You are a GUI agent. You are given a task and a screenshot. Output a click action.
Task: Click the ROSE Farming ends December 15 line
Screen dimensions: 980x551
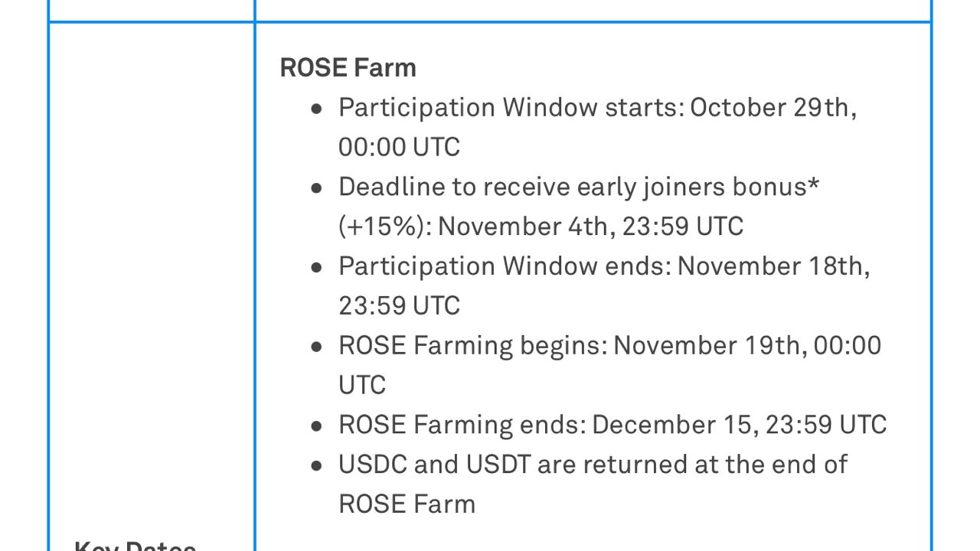612,425
